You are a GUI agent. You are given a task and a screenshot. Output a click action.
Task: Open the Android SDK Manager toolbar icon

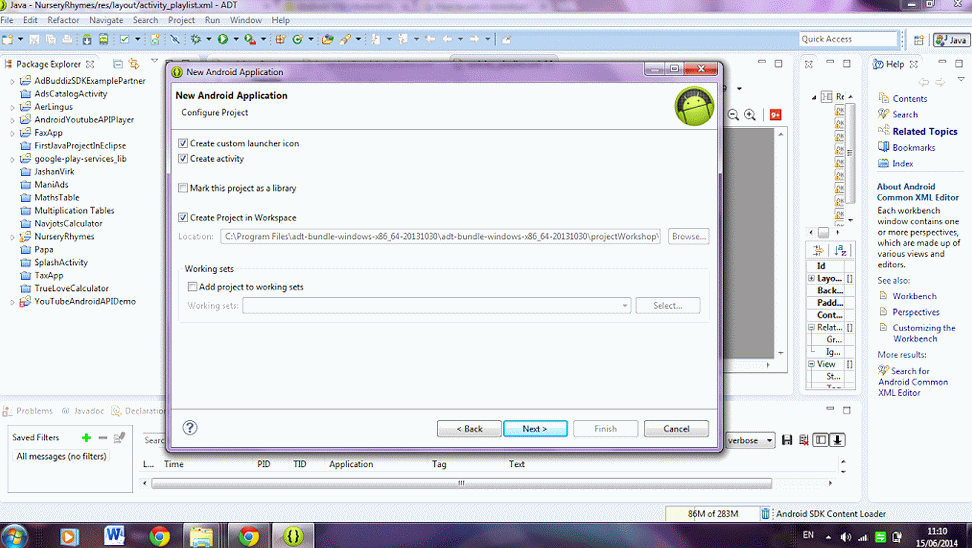point(87,39)
